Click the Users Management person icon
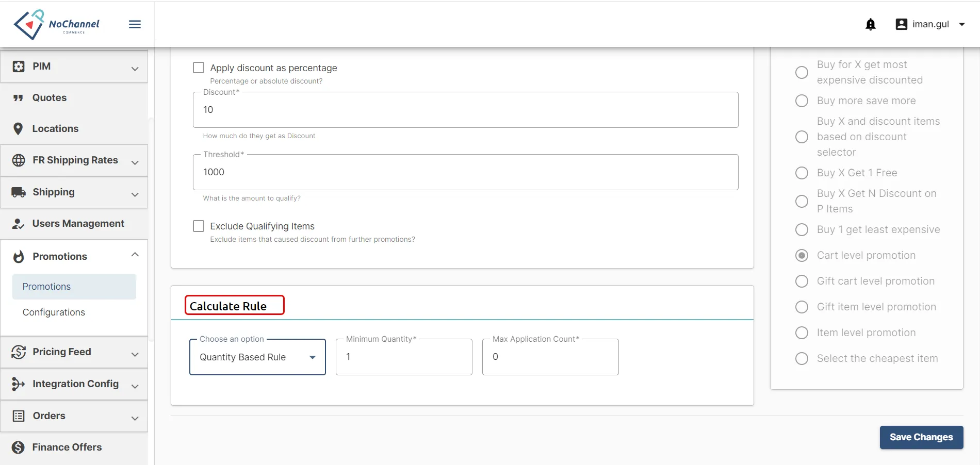The image size is (980, 465). coord(18,224)
